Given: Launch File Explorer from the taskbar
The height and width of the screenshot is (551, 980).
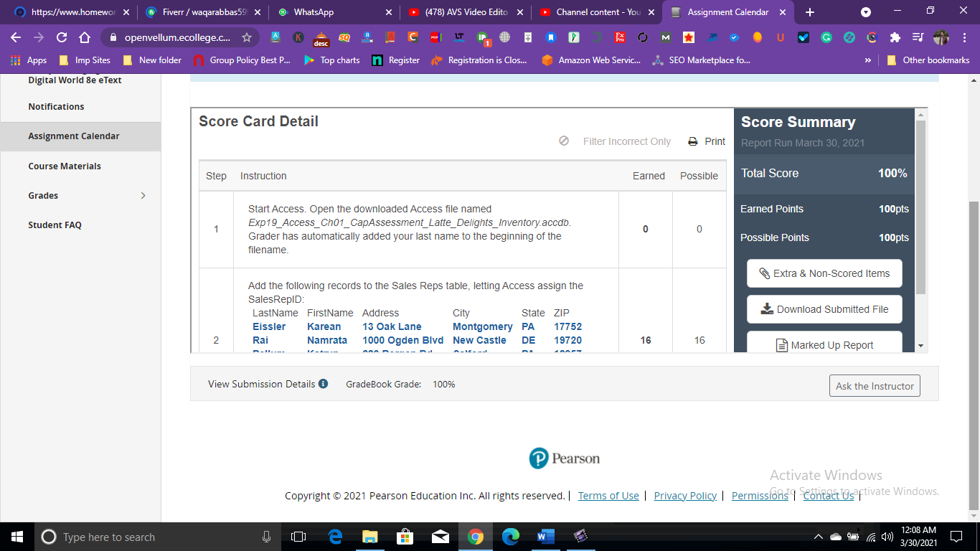Looking at the screenshot, I should tap(369, 537).
